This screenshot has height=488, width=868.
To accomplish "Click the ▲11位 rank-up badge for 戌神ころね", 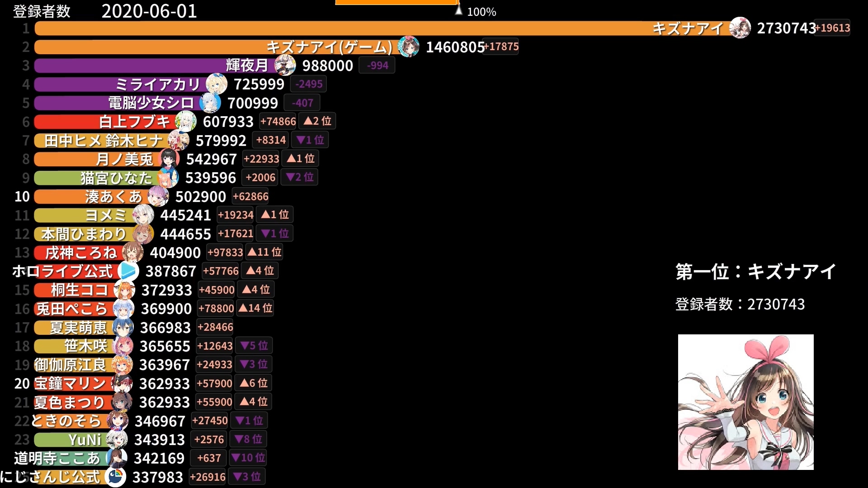I will [264, 252].
